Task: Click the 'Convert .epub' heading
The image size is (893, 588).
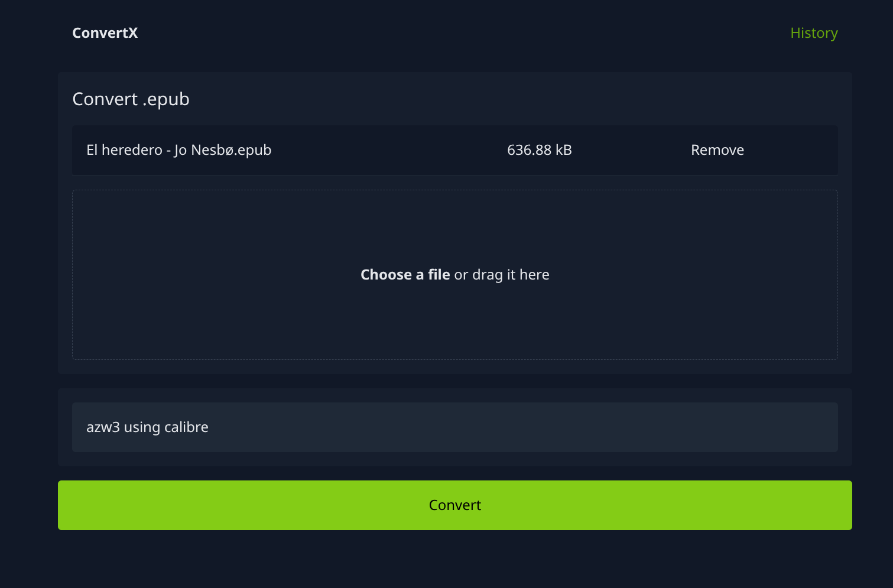Action: [131, 99]
